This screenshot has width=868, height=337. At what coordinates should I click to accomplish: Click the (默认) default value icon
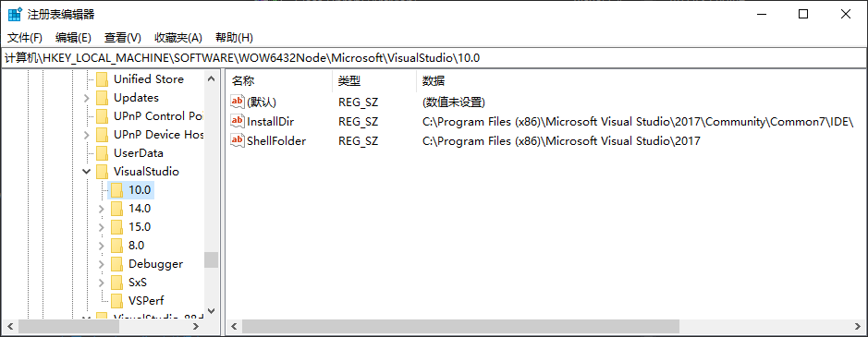(238, 102)
